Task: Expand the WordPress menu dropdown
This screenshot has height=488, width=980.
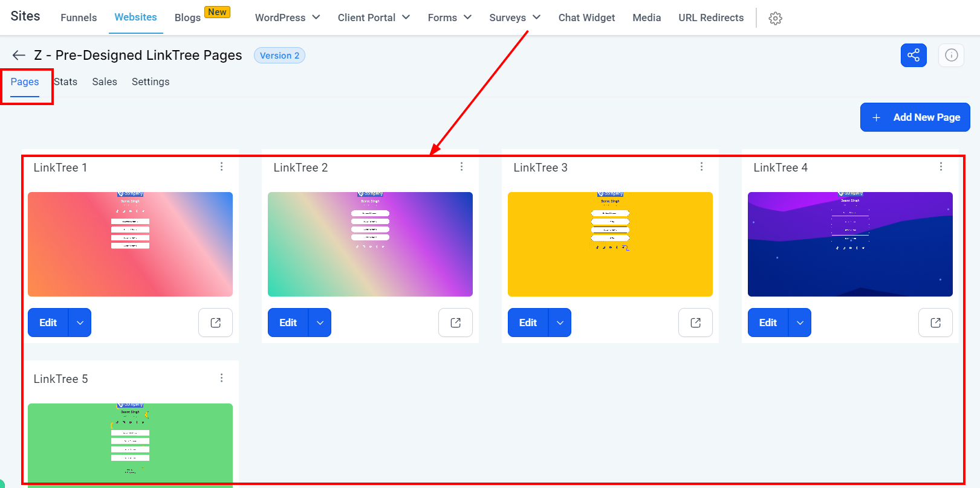Action: (287, 18)
